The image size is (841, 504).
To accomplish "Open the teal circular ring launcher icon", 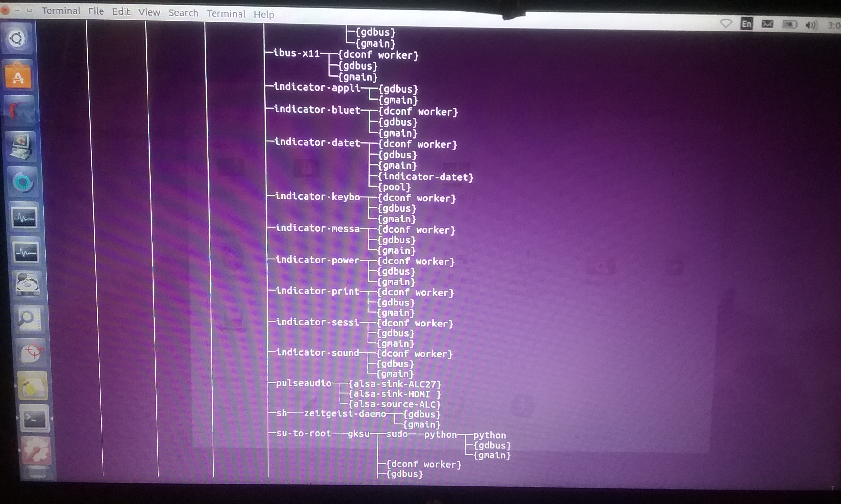I will point(23,182).
